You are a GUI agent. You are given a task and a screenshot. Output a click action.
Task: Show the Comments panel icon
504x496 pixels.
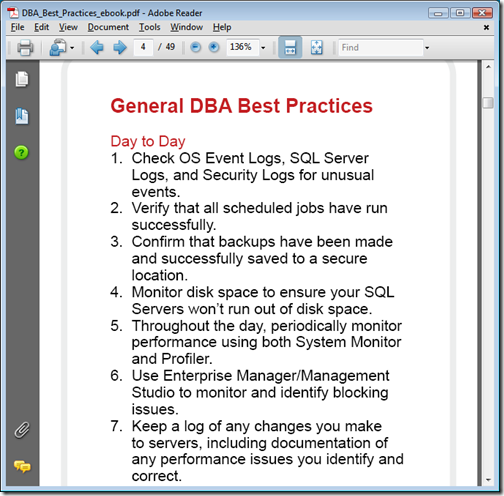(x=22, y=466)
